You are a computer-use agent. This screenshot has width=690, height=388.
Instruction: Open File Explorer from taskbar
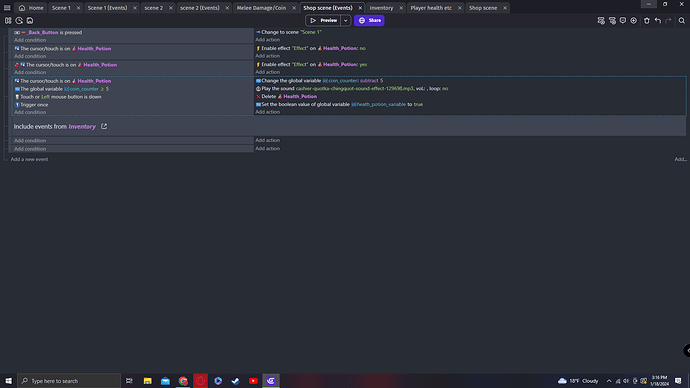click(147, 381)
